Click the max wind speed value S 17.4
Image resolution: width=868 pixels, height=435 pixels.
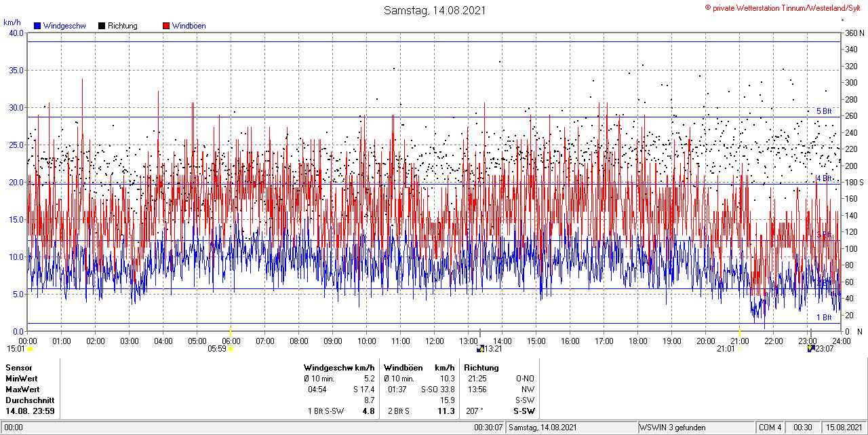[363, 390]
